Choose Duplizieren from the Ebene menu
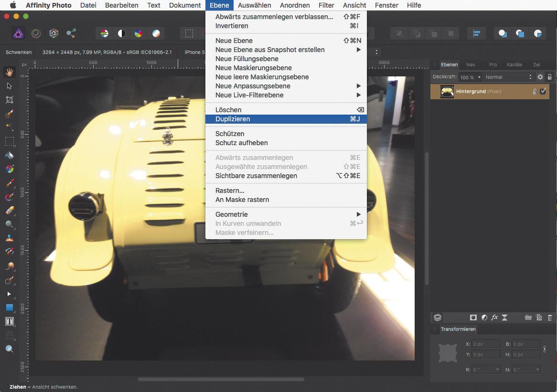This screenshot has width=557, height=392. click(x=233, y=119)
